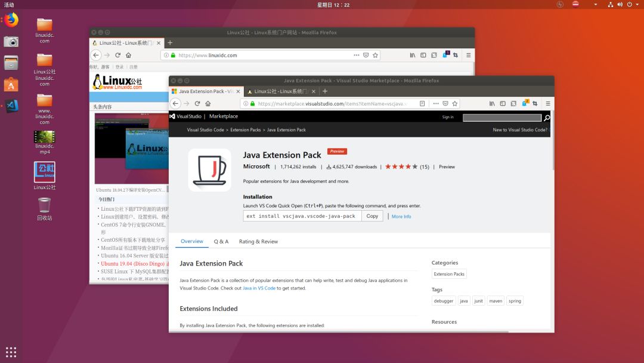644x363 pixels.
Task: Open New to Visual Studio Code link
Action: coord(520,130)
